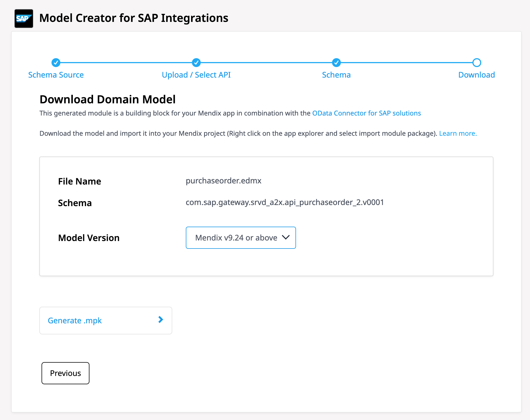Click the File Name label
Image resolution: width=530 pixels, height=420 pixels.
(x=79, y=181)
